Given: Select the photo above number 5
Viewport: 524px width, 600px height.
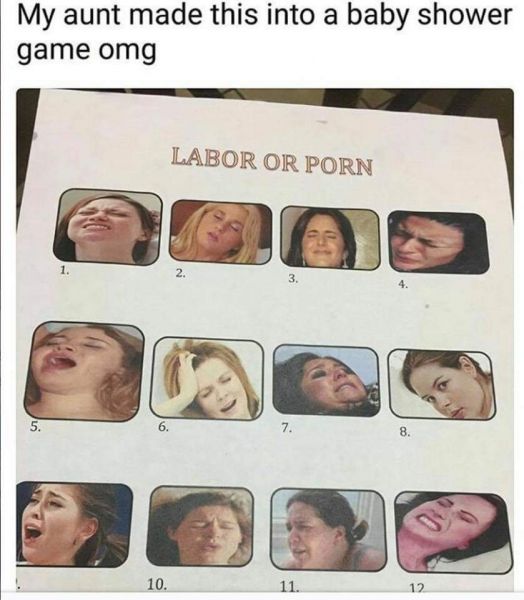Looking at the screenshot, I should click(x=84, y=371).
